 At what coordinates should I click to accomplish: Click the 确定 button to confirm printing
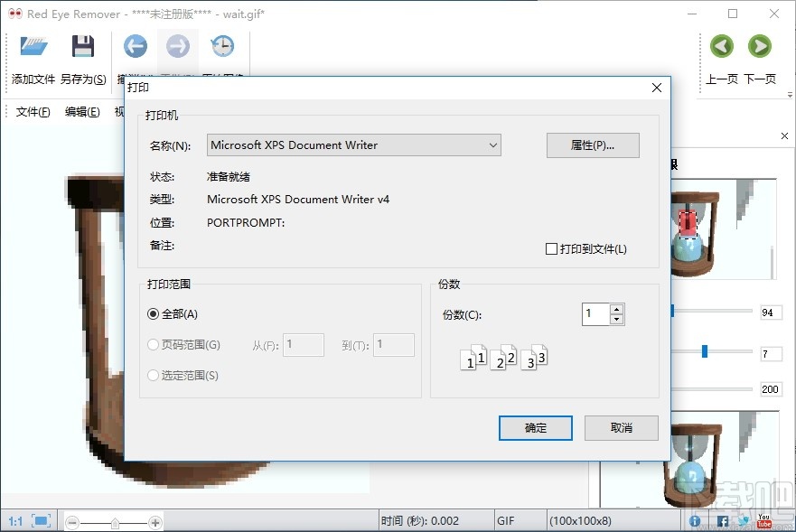point(535,428)
